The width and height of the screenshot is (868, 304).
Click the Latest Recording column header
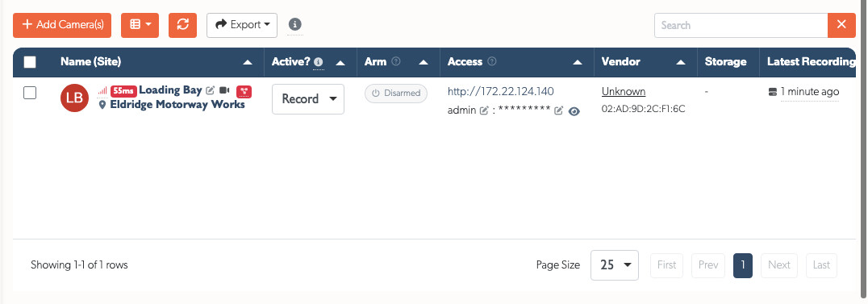tap(812, 62)
